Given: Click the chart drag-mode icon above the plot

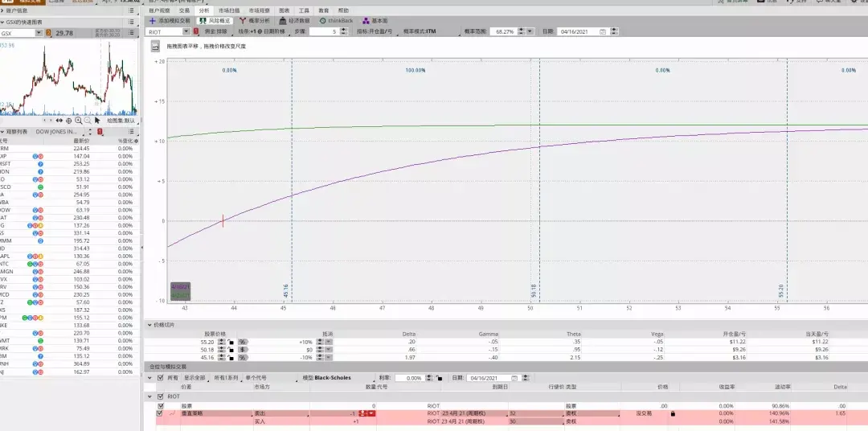Looking at the screenshot, I should [x=156, y=46].
